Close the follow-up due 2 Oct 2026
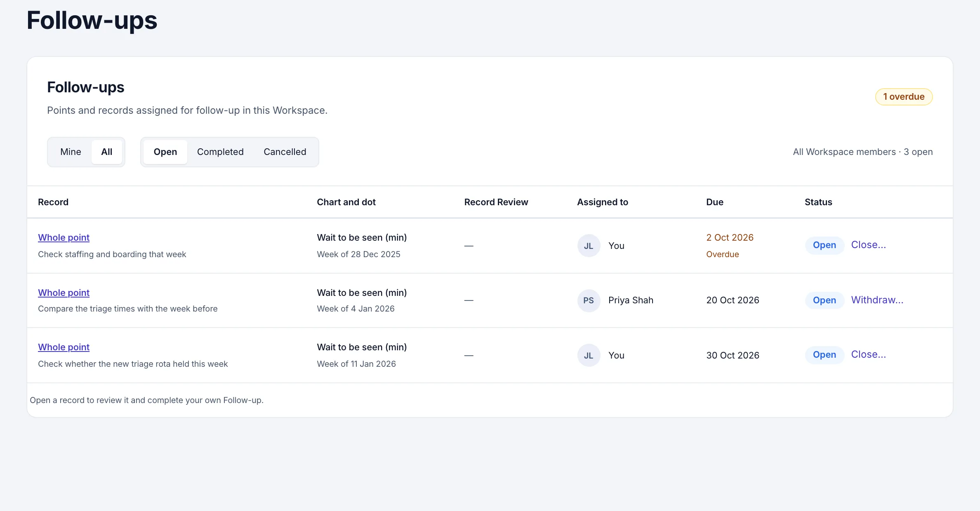 tap(868, 245)
